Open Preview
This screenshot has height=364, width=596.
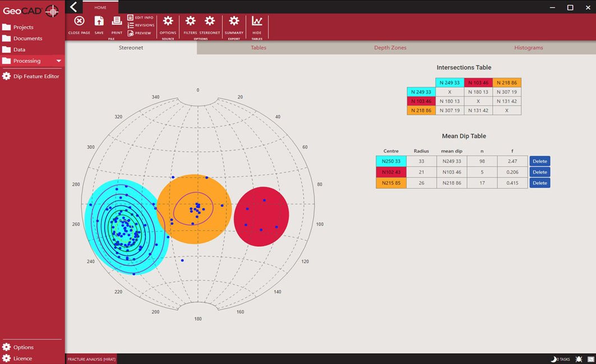[x=139, y=33]
